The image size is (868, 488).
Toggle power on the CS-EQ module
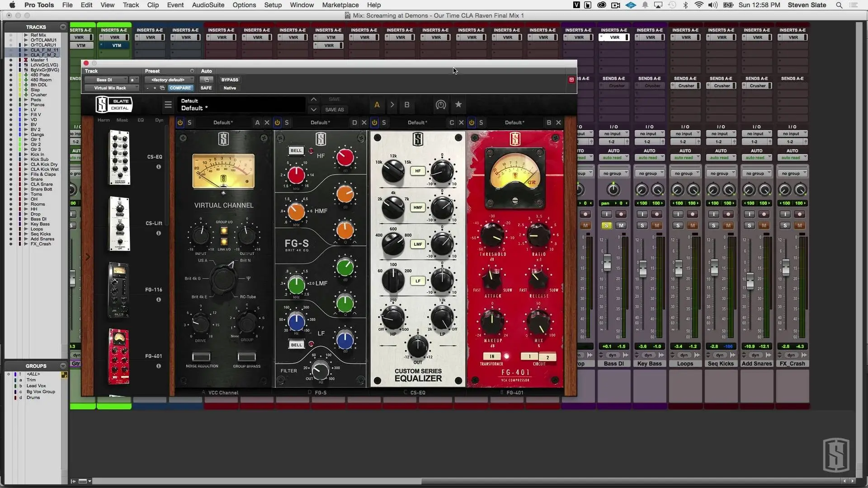point(374,122)
